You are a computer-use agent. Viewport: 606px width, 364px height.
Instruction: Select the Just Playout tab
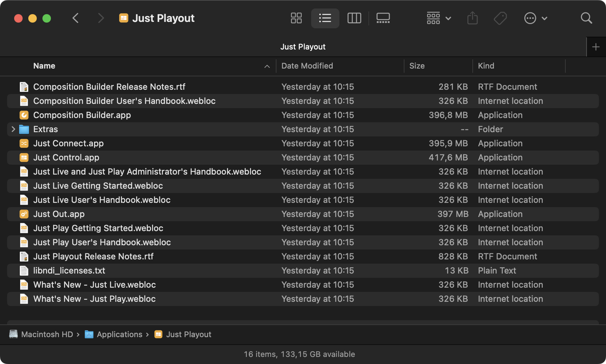coord(303,47)
